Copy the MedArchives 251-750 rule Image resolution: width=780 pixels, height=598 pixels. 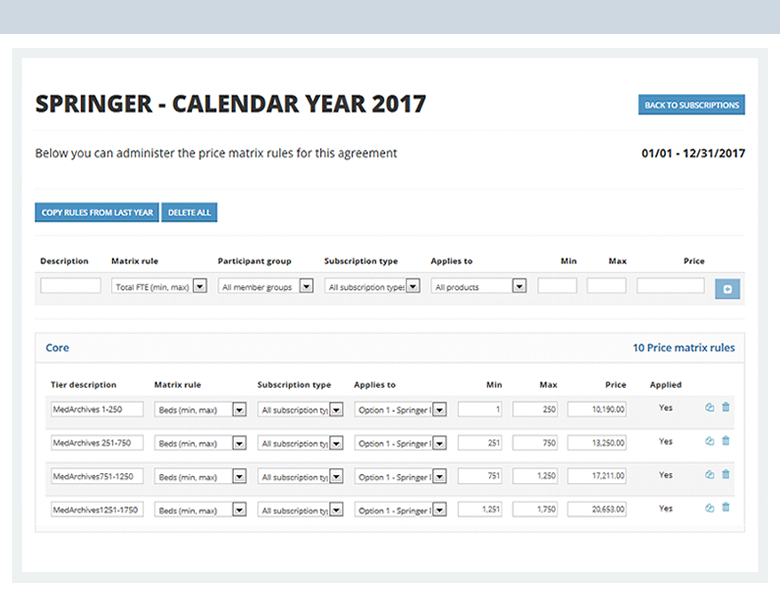709,441
